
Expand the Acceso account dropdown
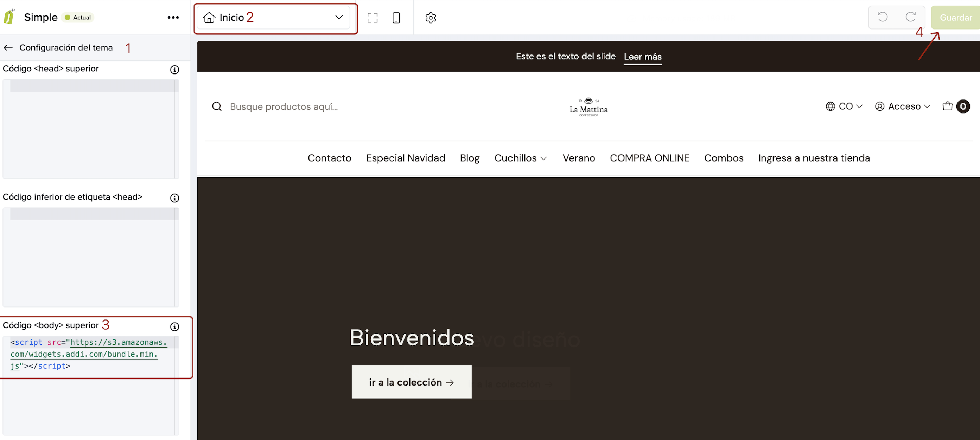[909, 106]
